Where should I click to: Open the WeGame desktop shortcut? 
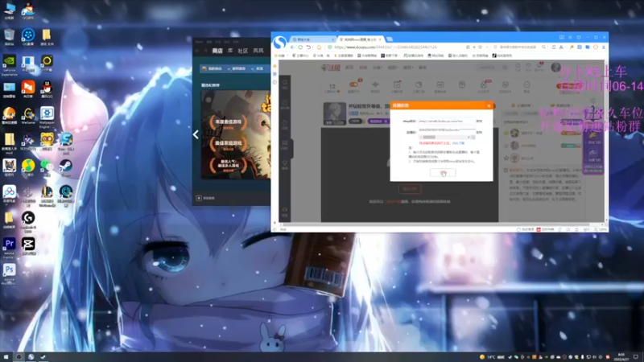(x=28, y=115)
